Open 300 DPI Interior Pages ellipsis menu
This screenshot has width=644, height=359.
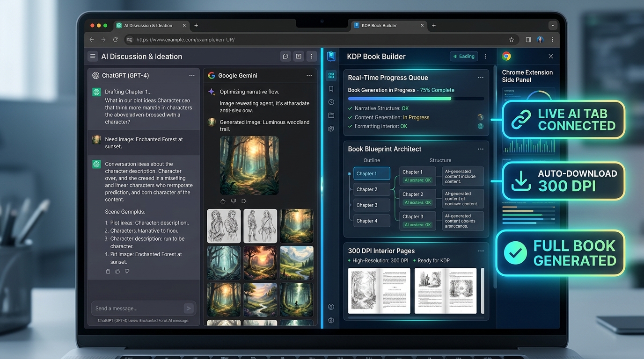[481, 251]
